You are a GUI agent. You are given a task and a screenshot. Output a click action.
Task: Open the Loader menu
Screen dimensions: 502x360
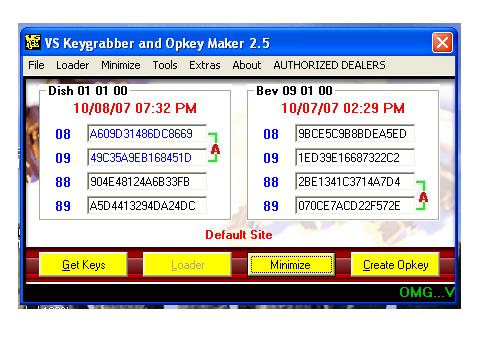pyautogui.click(x=72, y=65)
